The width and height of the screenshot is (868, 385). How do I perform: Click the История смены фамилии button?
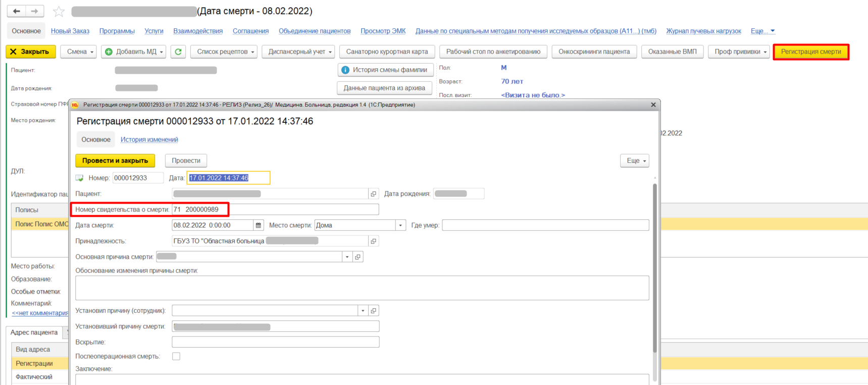click(x=385, y=70)
